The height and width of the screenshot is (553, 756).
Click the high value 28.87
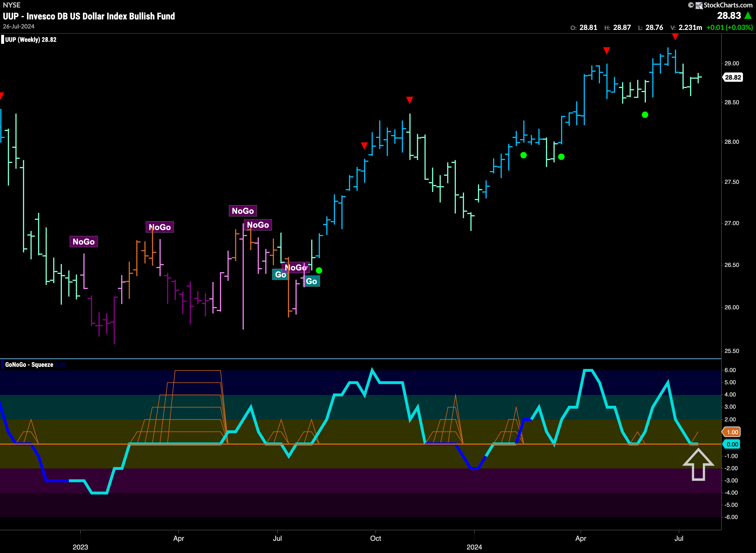pyautogui.click(x=622, y=28)
